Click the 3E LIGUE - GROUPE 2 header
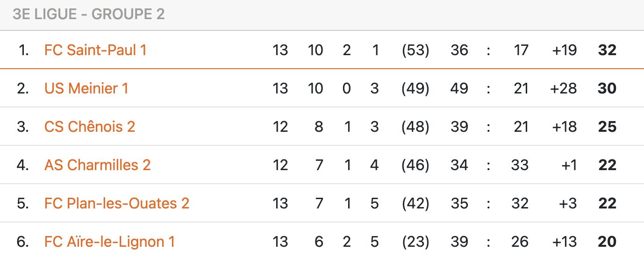Screen dimensions: 644x258 click(x=89, y=14)
